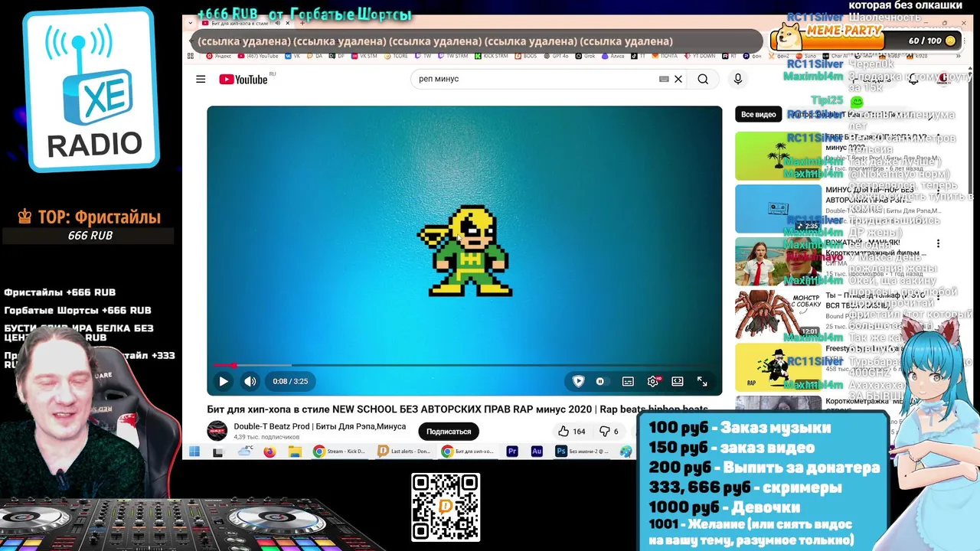Dislike the video with thumbs down

click(609, 432)
